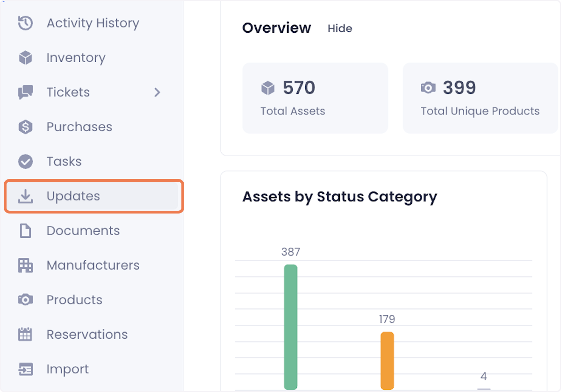561x392 pixels.
Task: Click the Inventory cube icon
Action: (x=25, y=58)
